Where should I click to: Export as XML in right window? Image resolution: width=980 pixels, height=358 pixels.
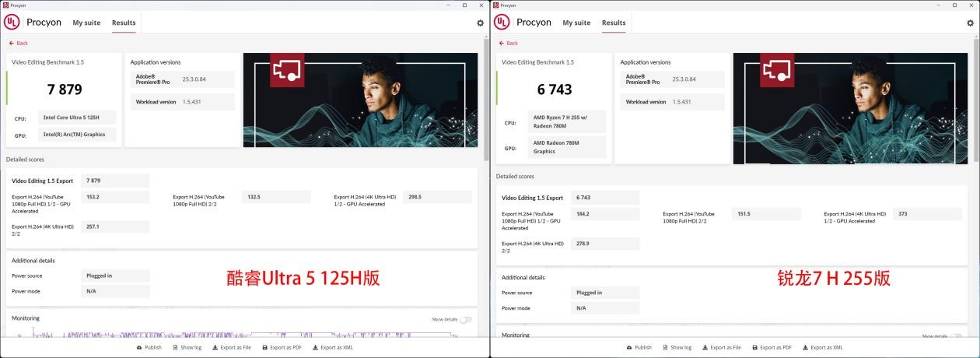point(823,347)
